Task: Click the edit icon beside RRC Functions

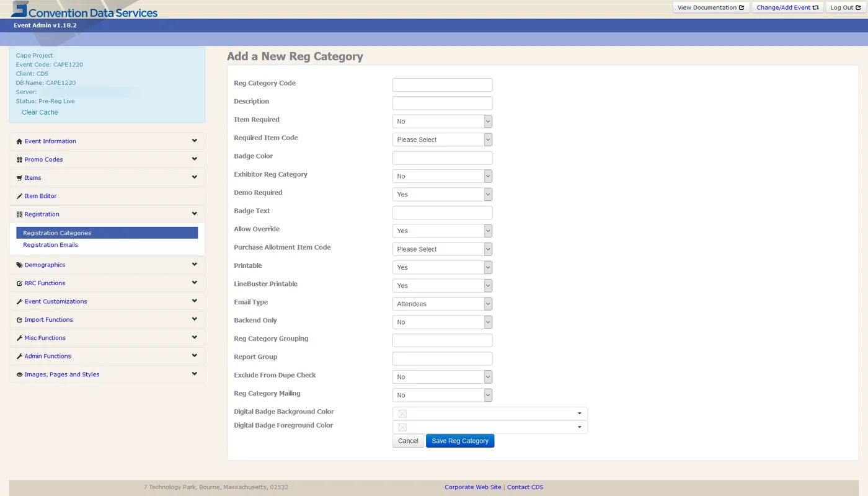Action: [19, 283]
